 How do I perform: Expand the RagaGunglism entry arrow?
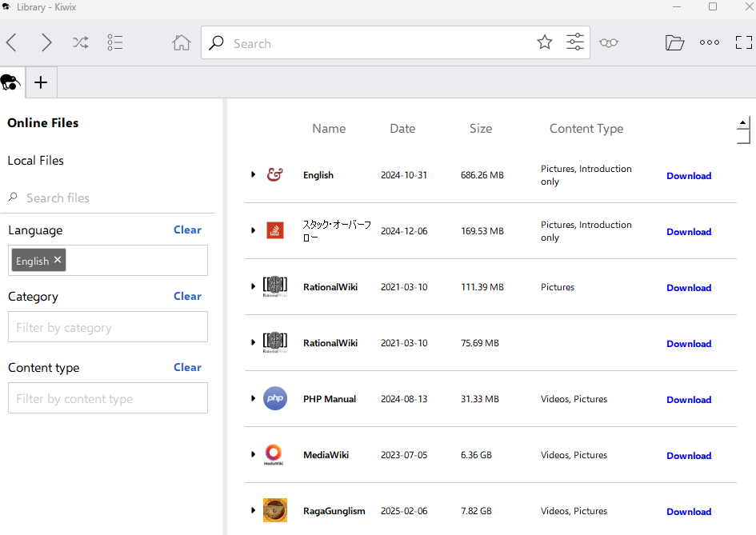tap(253, 510)
